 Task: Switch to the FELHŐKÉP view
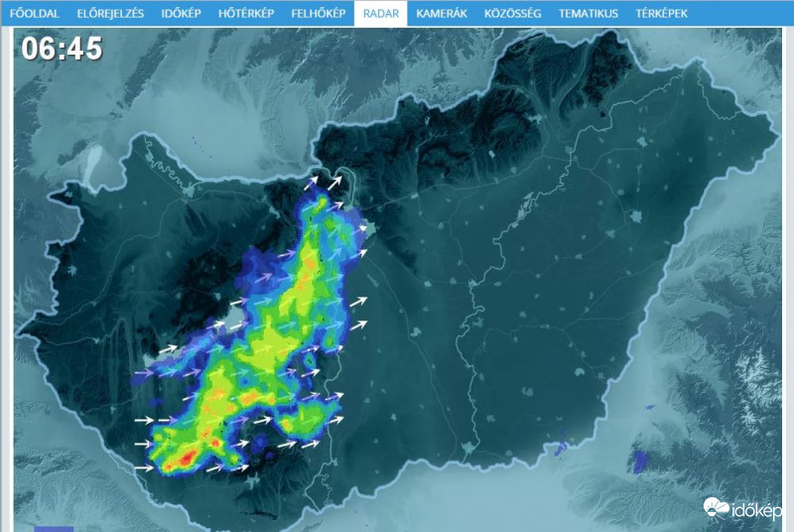click(x=318, y=14)
